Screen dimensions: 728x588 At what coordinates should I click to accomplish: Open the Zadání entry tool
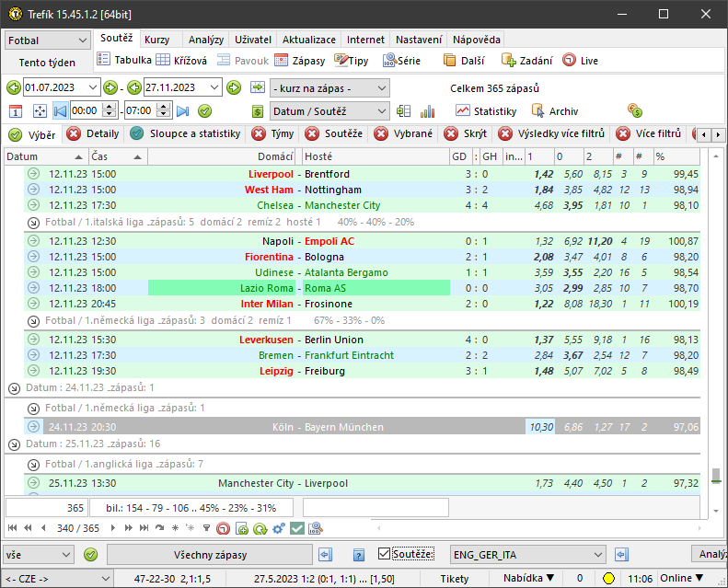[526, 61]
